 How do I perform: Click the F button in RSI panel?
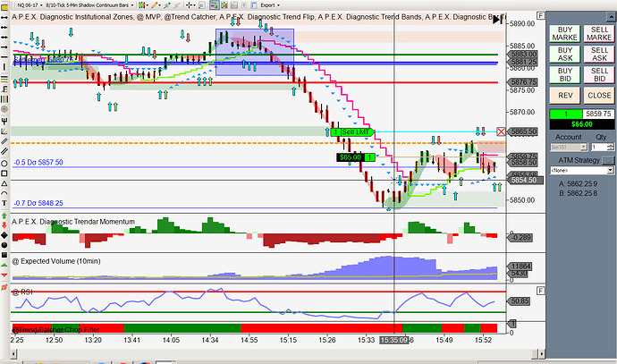tap(541, 291)
